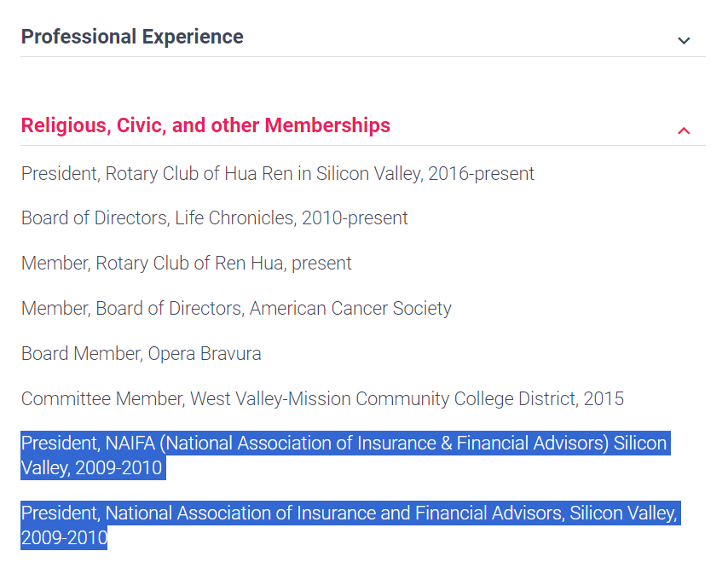
Task: Click the Member, Rotary Club of Ren Hua line
Action: coord(186,264)
